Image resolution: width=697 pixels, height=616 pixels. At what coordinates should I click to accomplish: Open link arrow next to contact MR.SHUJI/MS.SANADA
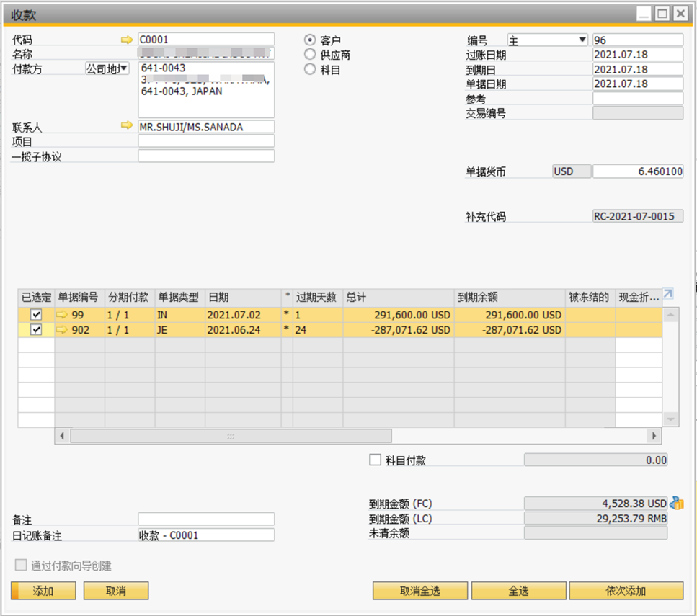click(x=127, y=125)
